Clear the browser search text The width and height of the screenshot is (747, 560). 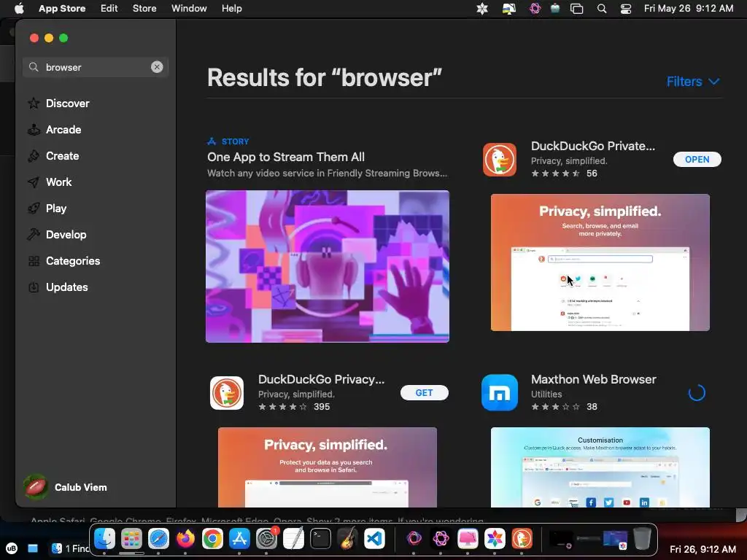(157, 67)
